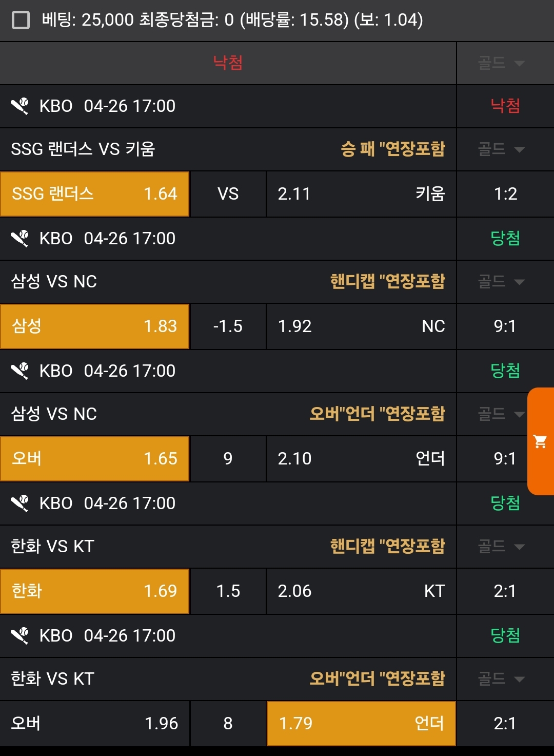Image resolution: width=554 pixels, height=756 pixels.
Task: Click the red 낙첨 header label
Action: [x=228, y=63]
